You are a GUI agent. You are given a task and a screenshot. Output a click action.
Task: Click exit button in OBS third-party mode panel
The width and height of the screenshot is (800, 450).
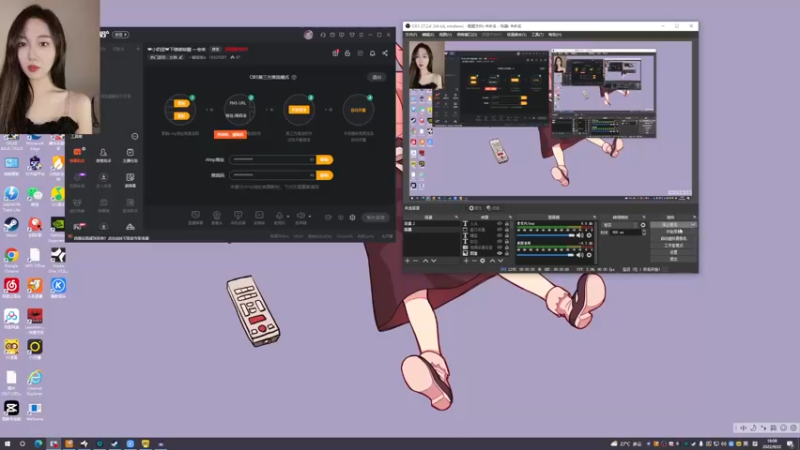pyautogui.click(x=377, y=77)
